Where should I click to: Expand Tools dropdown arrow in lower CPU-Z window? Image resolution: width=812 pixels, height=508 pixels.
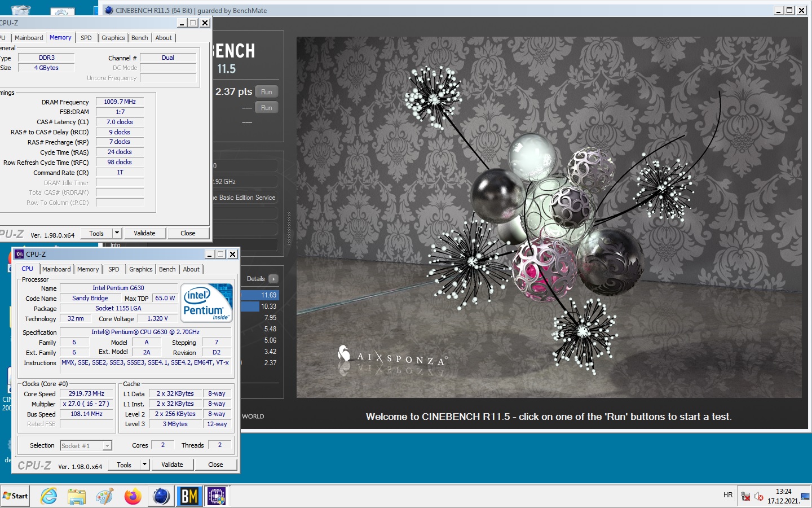[144, 465]
